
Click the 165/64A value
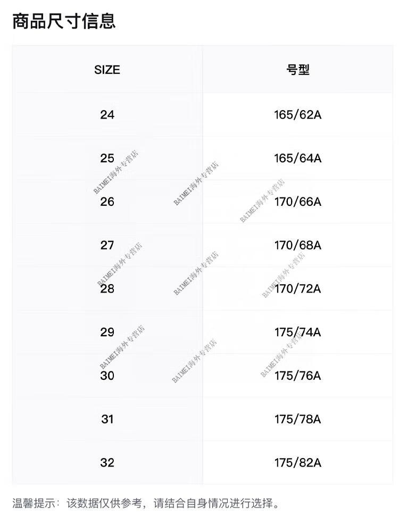[x=298, y=158]
